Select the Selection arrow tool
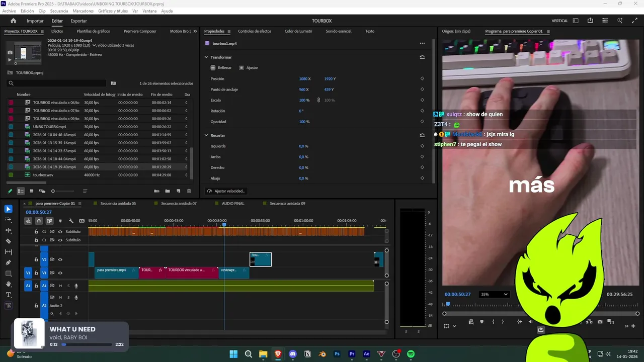Screen dimensions: 644x362 tap(9, 209)
